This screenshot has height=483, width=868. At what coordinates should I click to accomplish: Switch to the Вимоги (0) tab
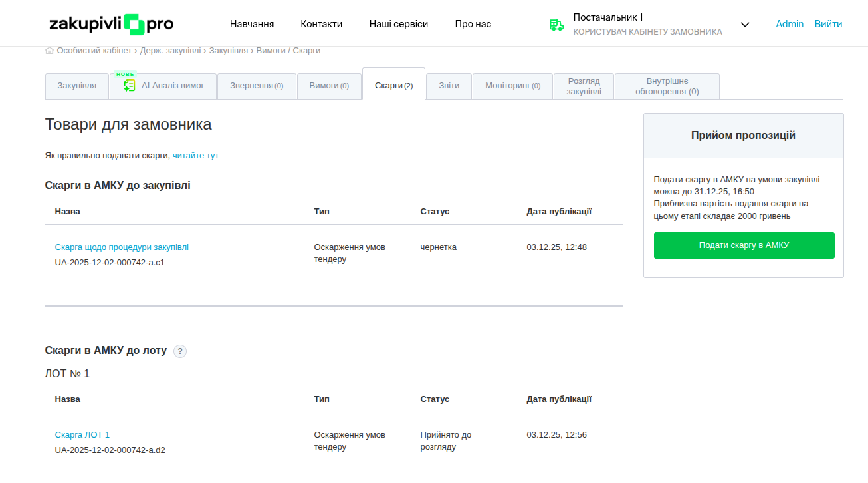coord(329,86)
